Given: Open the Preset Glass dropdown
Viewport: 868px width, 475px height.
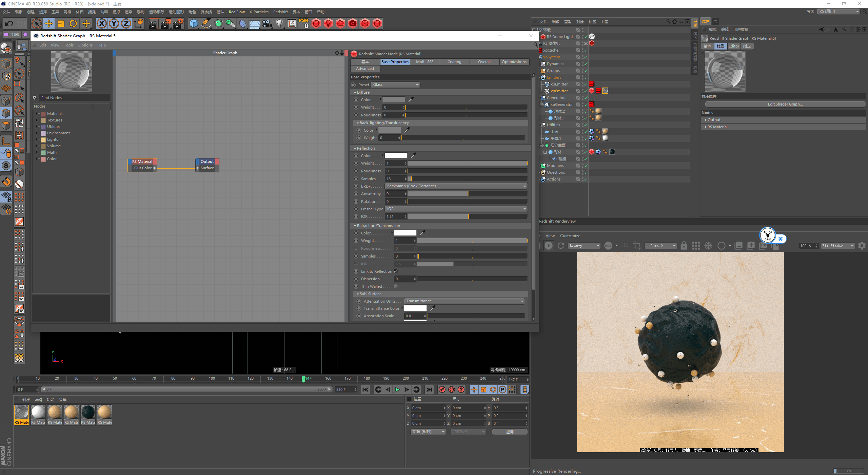Looking at the screenshot, I should point(395,85).
